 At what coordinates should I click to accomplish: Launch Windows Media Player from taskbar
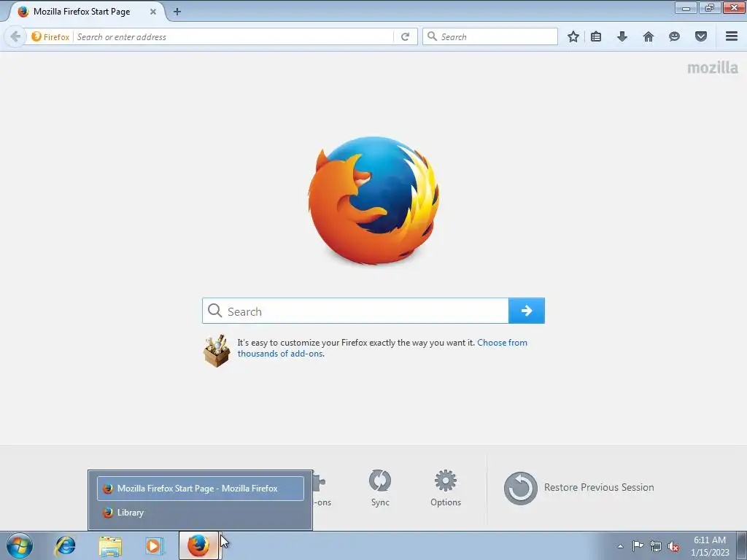[154, 545]
